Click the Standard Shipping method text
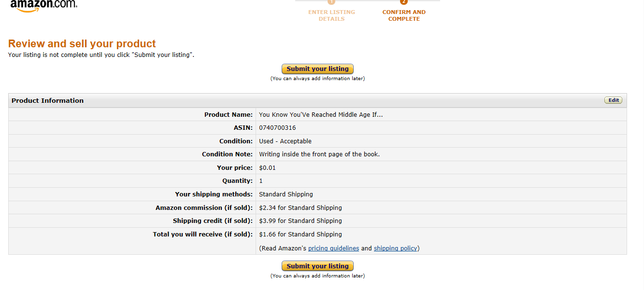This screenshot has height=290, width=644. (286, 194)
